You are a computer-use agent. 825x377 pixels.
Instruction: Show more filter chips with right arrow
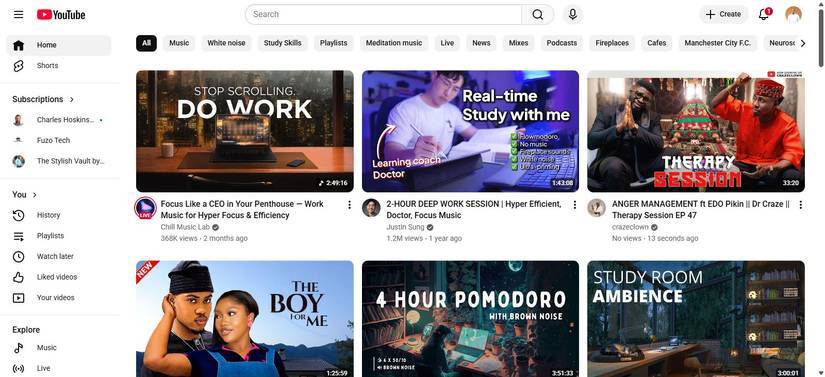point(802,43)
